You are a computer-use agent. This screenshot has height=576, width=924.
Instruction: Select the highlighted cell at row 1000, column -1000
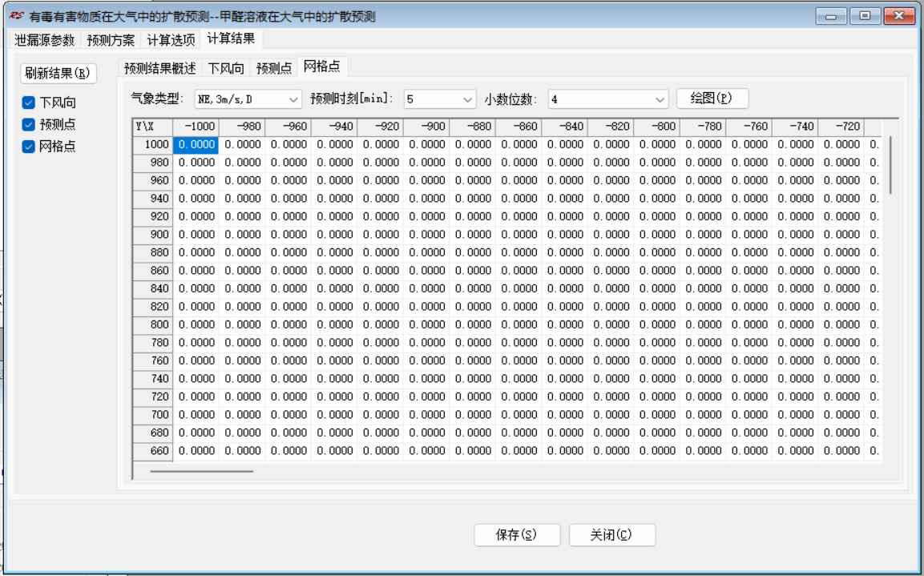pyautogui.click(x=196, y=144)
